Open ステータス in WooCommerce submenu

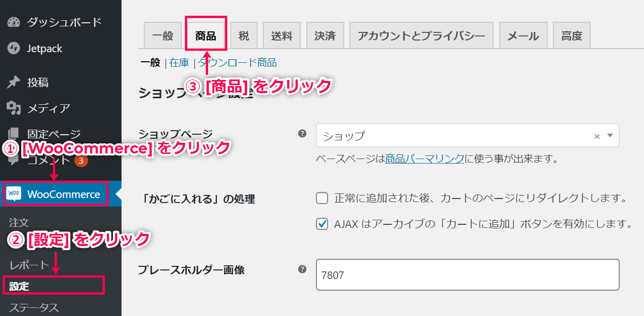tap(34, 307)
